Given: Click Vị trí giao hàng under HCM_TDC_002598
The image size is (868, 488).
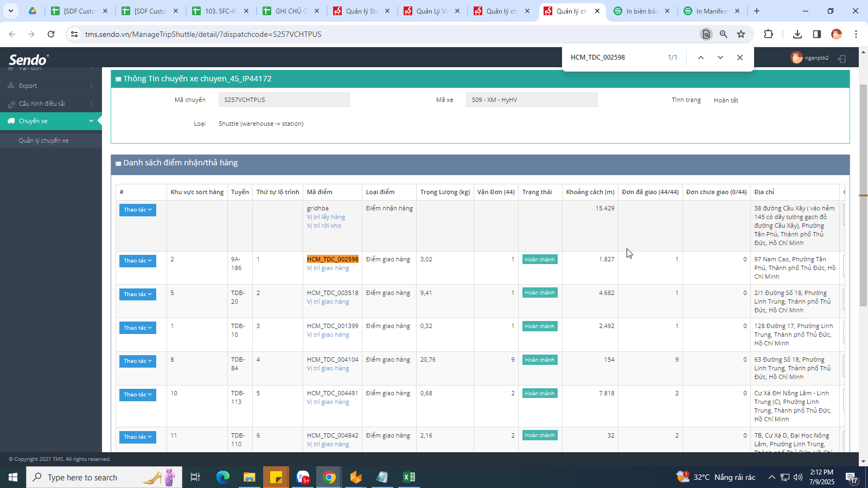Looking at the screenshot, I should (328, 268).
